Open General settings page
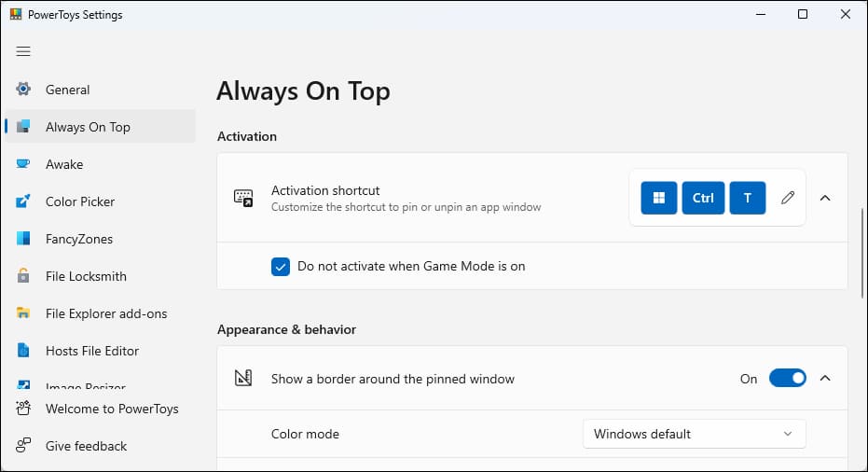868x472 pixels. coord(100,90)
